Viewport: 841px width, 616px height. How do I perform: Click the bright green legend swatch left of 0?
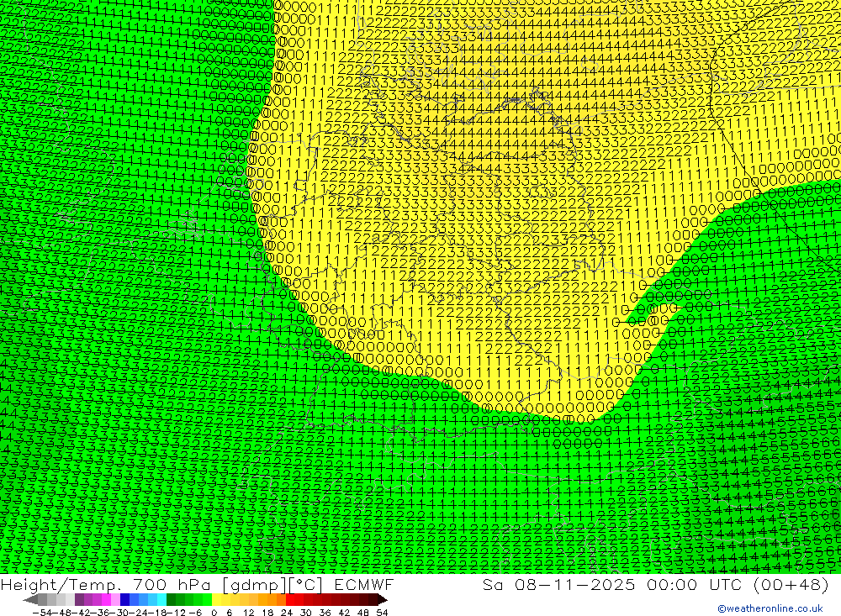tap(208, 599)
